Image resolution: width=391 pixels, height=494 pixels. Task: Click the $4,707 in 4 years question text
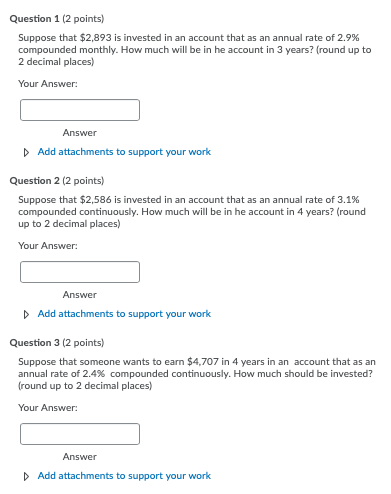pos(197,374)
